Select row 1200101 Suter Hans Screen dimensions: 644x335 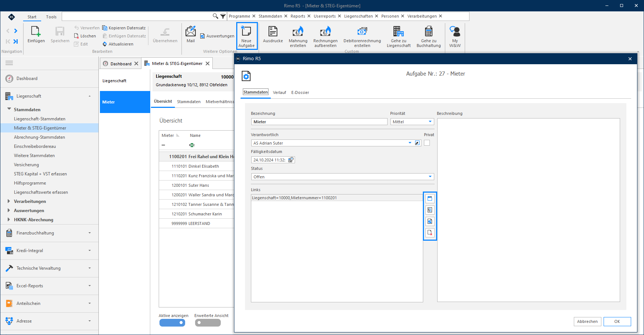click(x=197, y=185)
